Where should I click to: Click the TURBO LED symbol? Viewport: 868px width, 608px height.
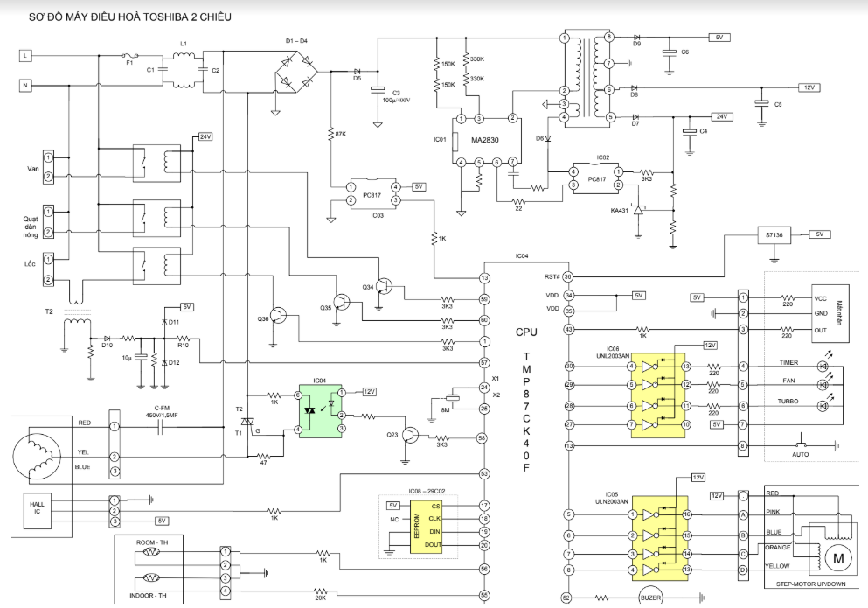(823, 406)
